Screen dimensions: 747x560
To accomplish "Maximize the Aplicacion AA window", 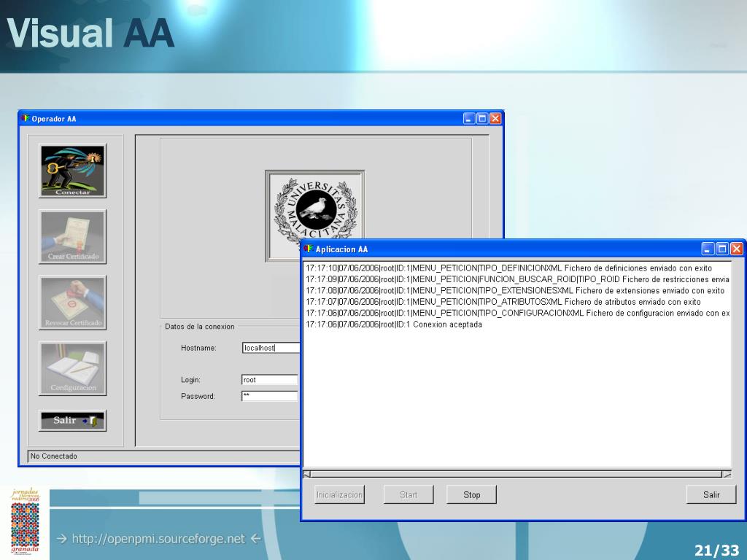I will coord(722,249).
